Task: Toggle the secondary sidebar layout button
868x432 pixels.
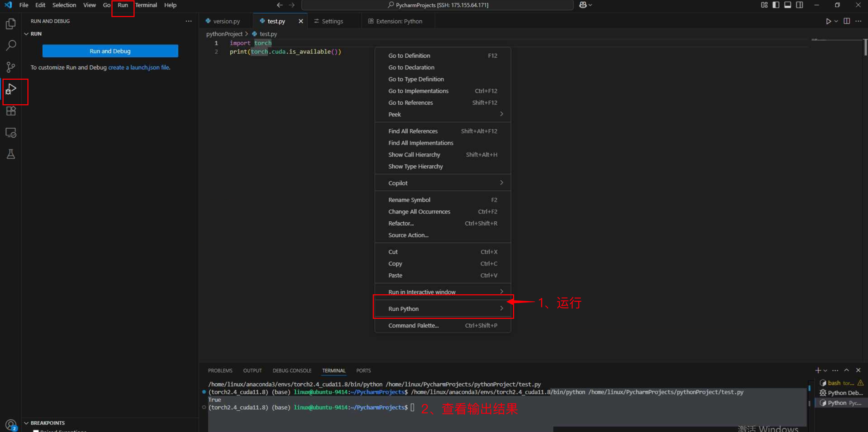Action: click(799, 5)
